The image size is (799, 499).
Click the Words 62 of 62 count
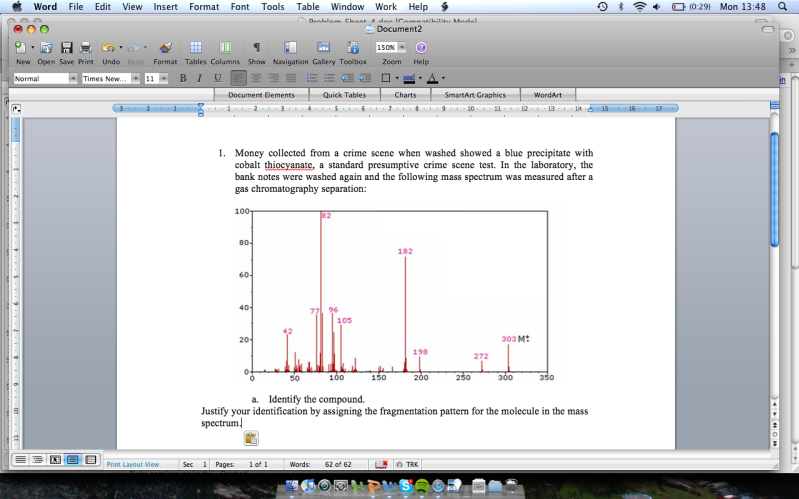point(320,464)
